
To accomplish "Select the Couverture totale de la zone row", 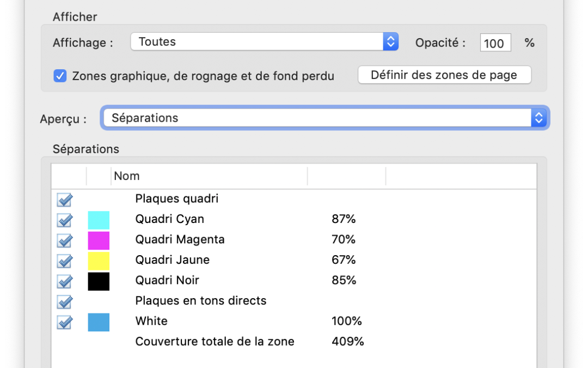I will [215, 342].
